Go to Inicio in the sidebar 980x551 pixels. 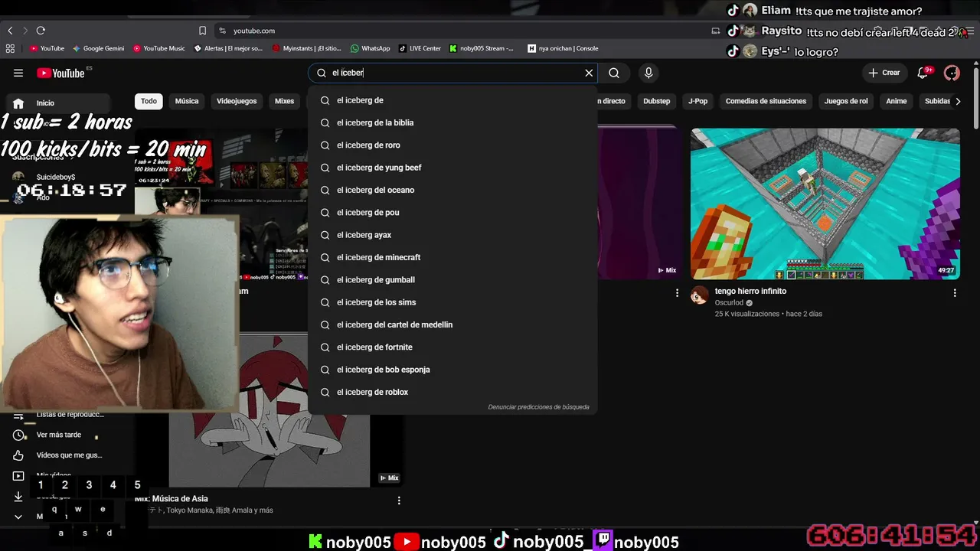(x=58, y=103)
